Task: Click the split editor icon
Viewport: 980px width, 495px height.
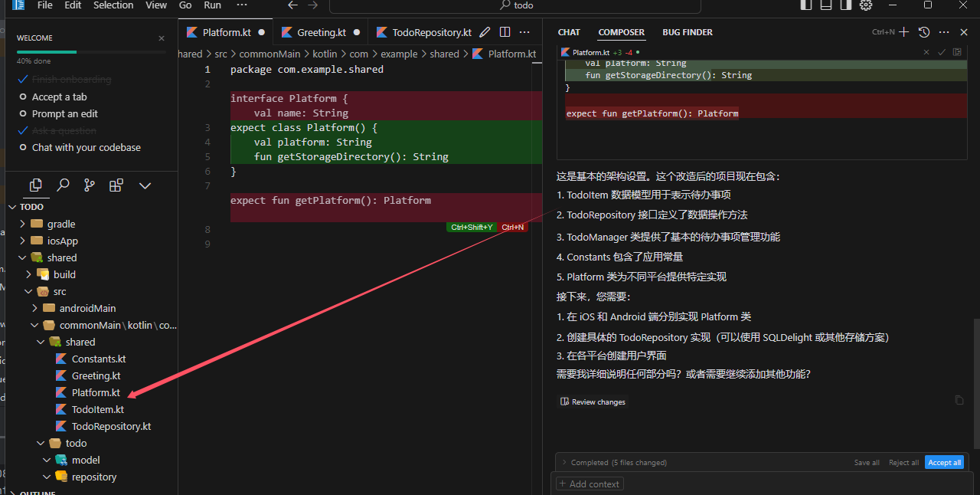Action: (505, 32)
